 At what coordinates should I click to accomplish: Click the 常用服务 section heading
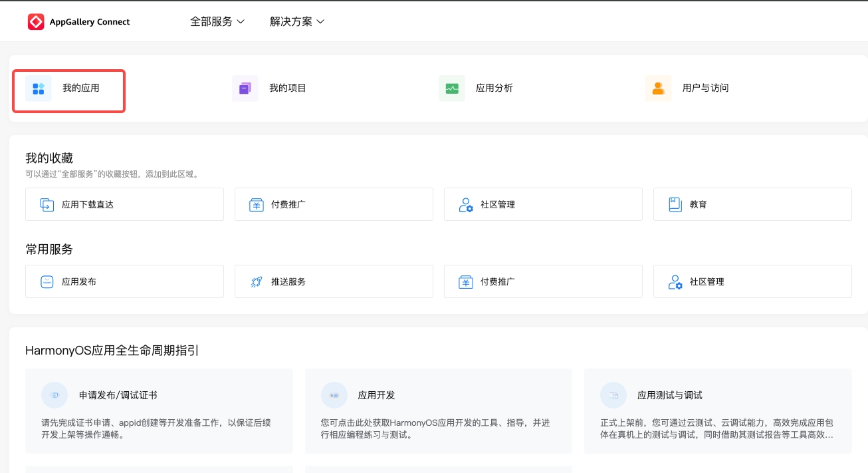[49, 249]
